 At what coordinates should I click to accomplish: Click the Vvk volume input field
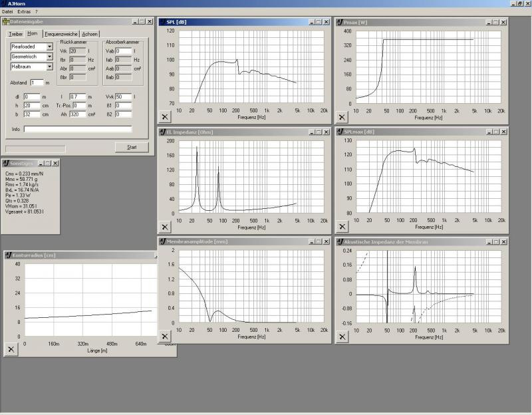click(x=123, y=97)
